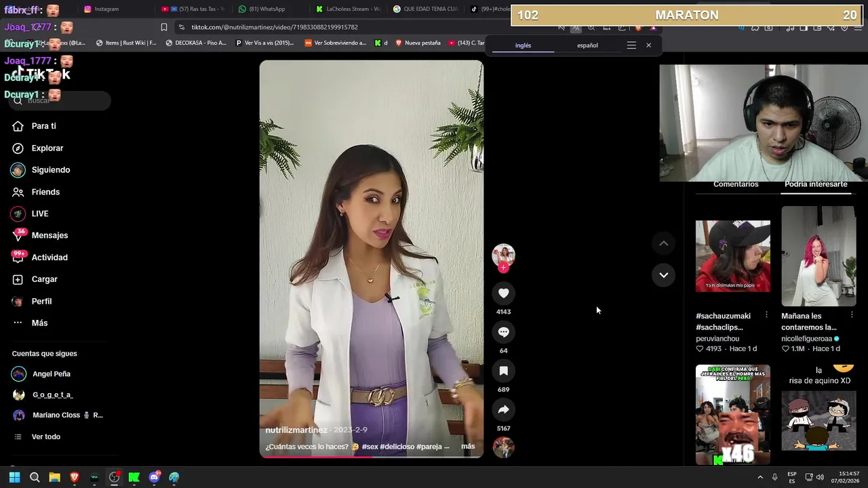The width and height of the screenshot is (868, 488).
Task: Open your Perfil page
Action: pos(41,301)
